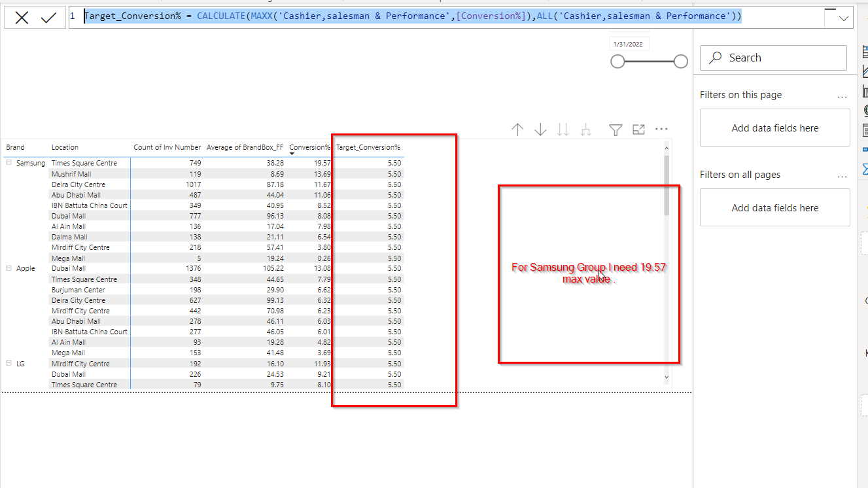This screenshot has height=488, width=868.
Task: Go to next level in hierarchy icon
Action: (x=563, y=130)
